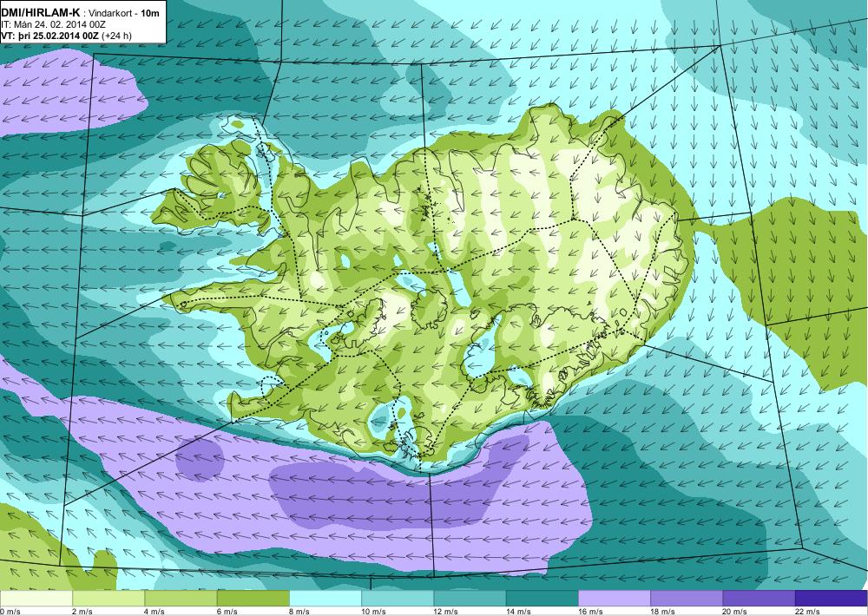The height and width of the screenshot is (616, 868).
Task: Click the 20–22 m/s violet legend swatch
Action: (759, 599)
